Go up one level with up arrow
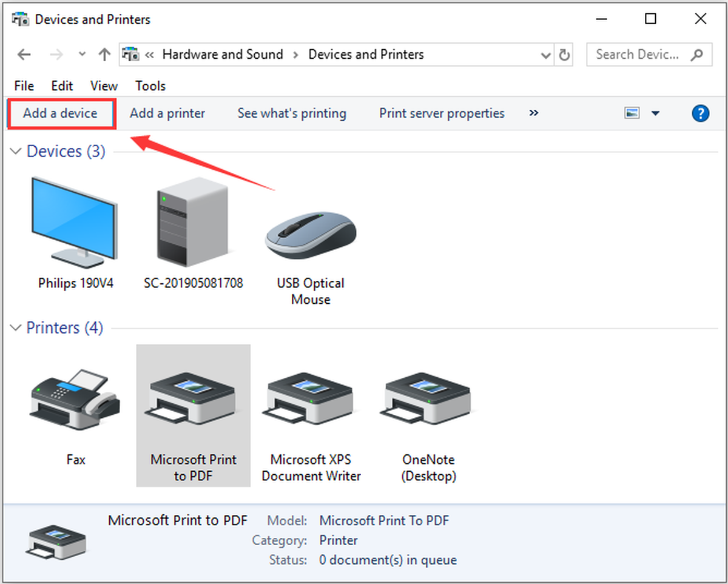 pos(104,55)
